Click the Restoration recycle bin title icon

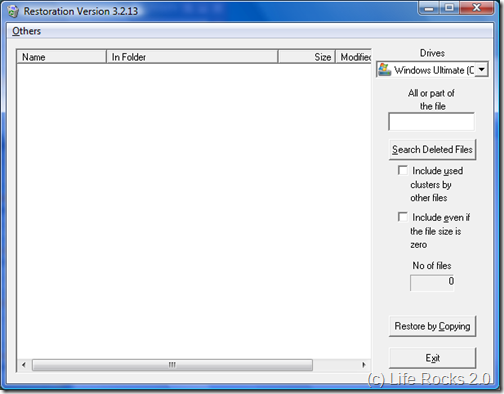point(13,11)
